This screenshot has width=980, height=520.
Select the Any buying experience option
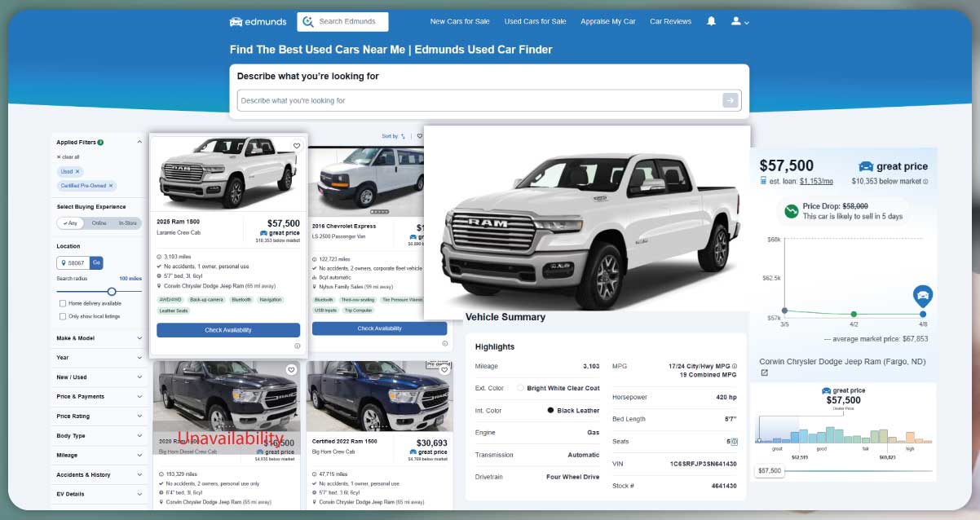(x=71, y=223)
